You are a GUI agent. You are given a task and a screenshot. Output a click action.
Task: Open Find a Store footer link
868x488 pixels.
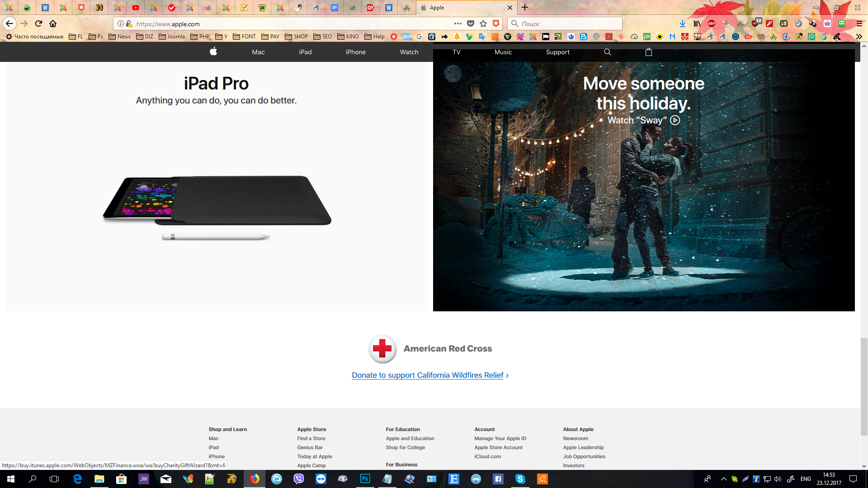311,438
